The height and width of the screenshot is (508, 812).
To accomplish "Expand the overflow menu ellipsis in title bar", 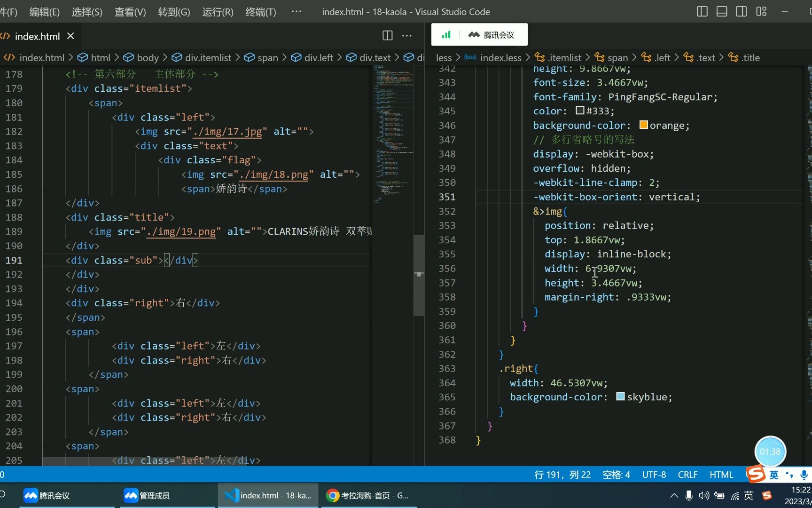I will tap(297, 11).
